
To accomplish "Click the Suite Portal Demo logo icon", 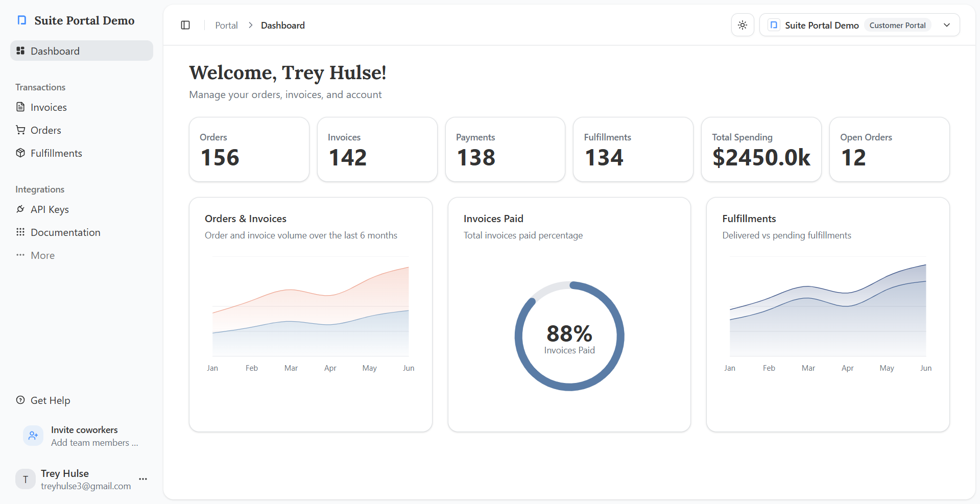I will 21,20.
